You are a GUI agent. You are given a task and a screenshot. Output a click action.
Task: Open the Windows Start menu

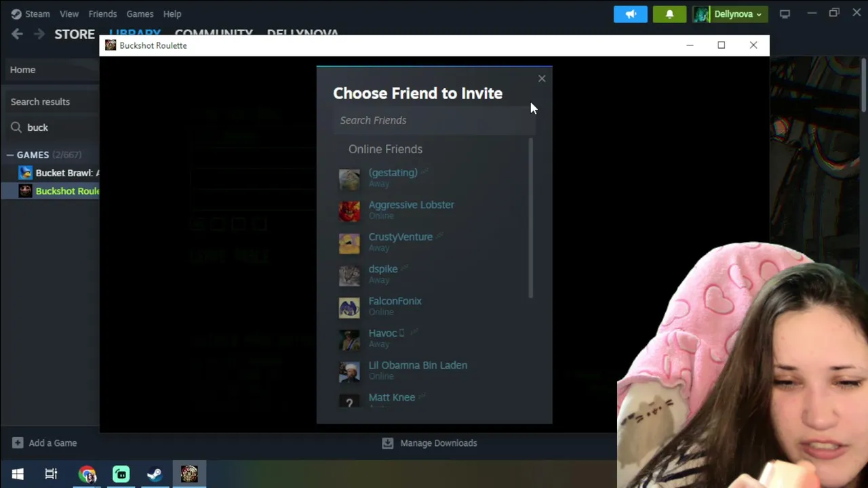[x=18, y=474]
